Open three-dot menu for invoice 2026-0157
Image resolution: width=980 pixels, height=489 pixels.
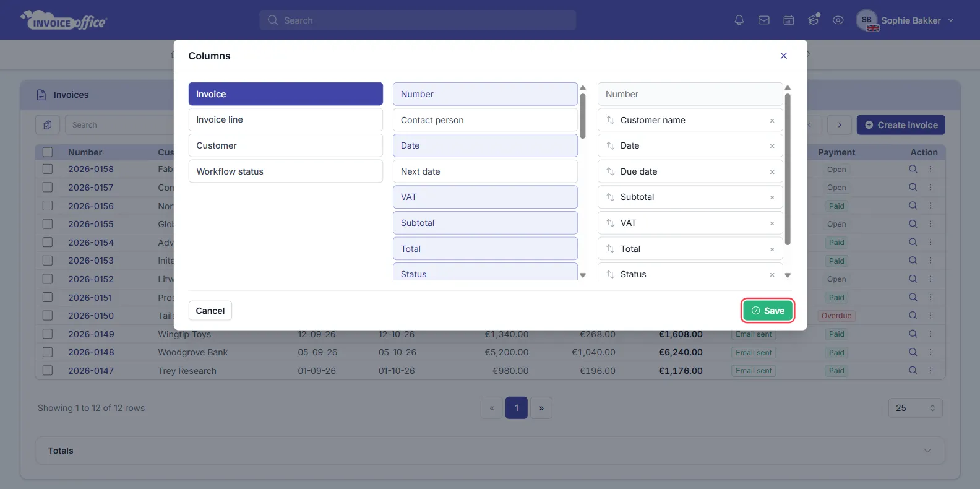930,187
